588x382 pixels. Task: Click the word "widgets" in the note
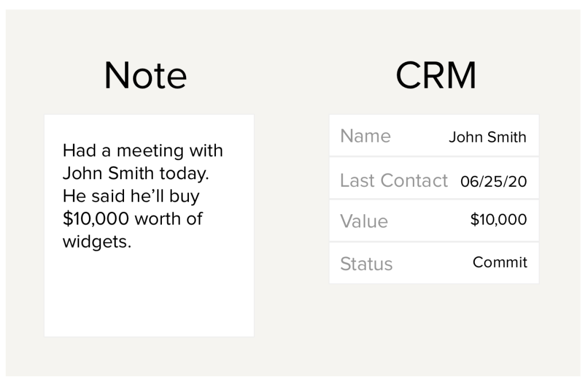click(96, 242)
